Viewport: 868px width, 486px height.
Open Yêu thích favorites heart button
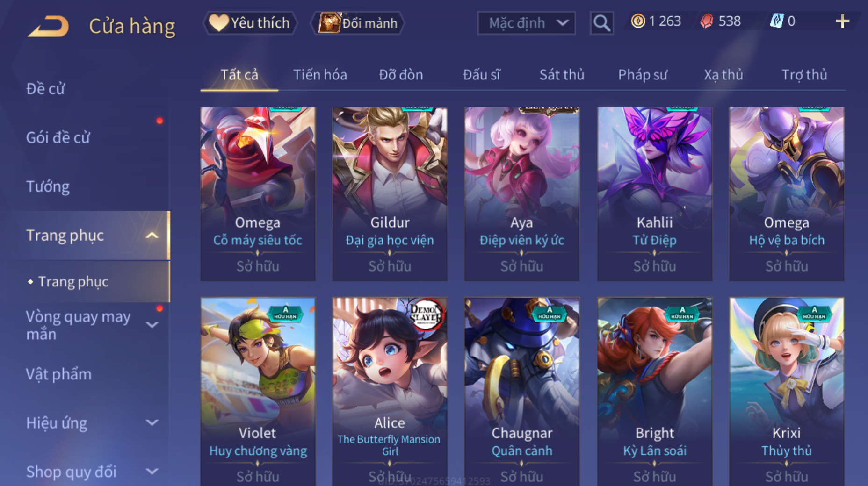pyautogui.click(x=249, y=22)
